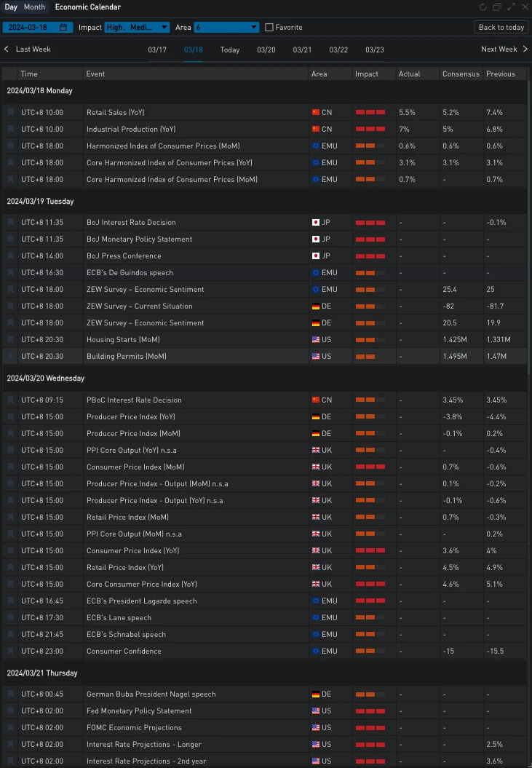
Task: Bookmark the Fed Monetary Policy Statement event
Action: [x=10, y=711]
